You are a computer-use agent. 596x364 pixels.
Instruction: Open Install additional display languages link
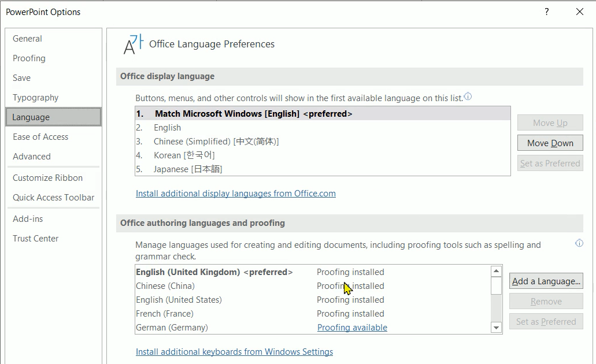[236, 194]
